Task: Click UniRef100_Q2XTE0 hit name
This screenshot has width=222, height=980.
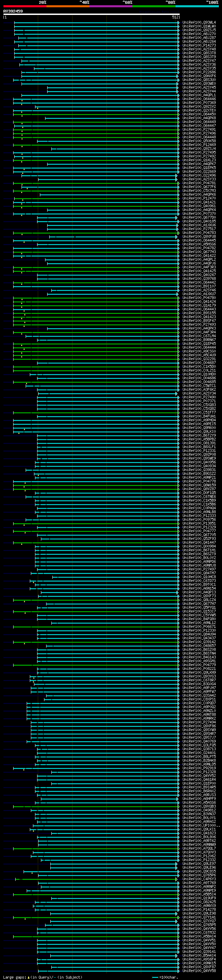Action: point(199,110)
